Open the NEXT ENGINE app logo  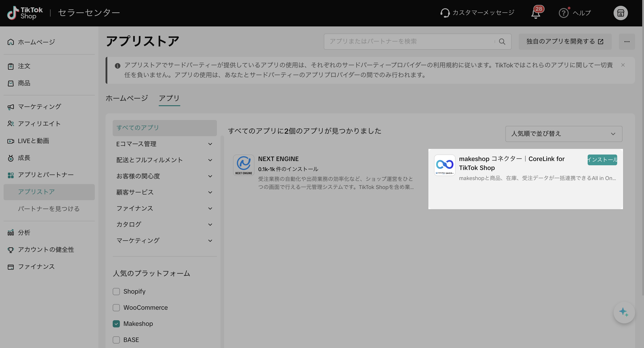(x=244, y=165)
